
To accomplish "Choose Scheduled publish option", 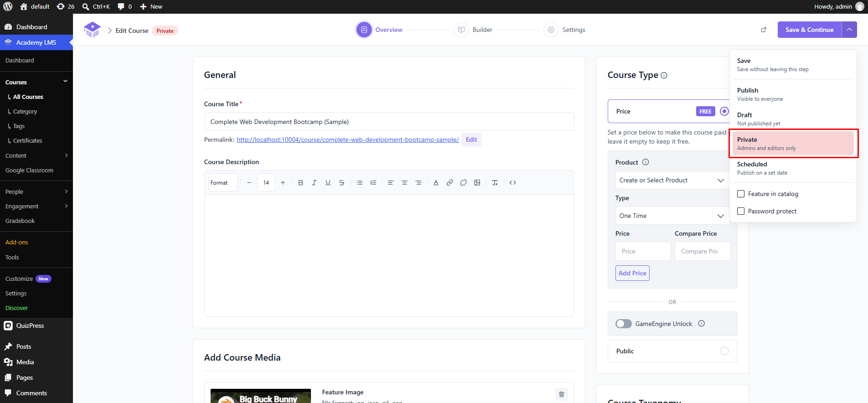I will [793, 168].
